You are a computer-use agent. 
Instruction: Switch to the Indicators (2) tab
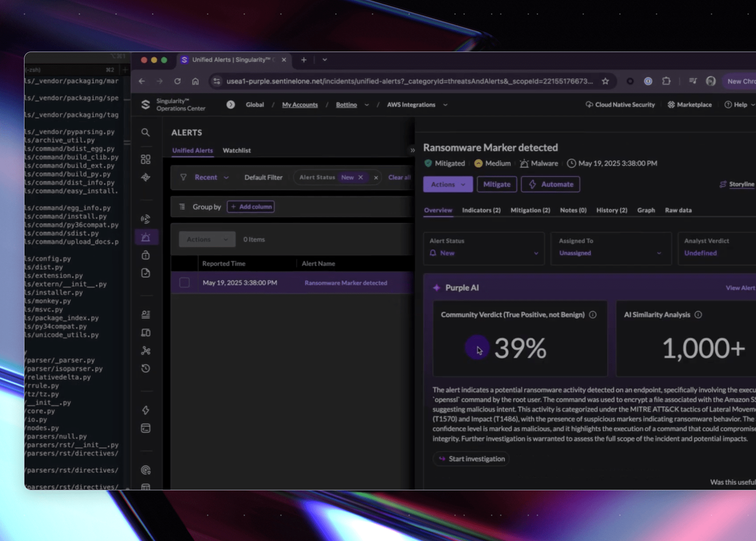[x=481, y=210]
